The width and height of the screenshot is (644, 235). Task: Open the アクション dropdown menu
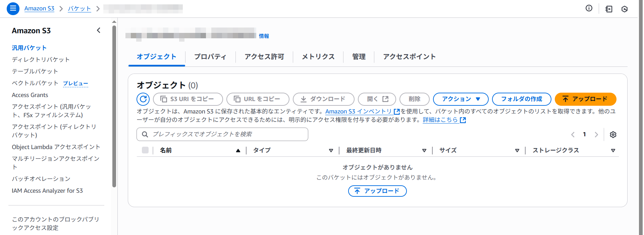click(x=461, y=99)
